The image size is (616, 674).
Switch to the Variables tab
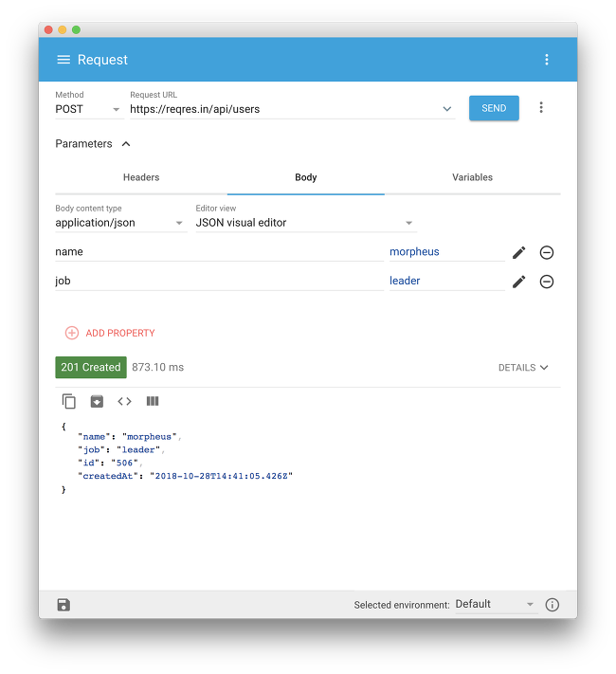pyautogui.click(x=472, y=177)
